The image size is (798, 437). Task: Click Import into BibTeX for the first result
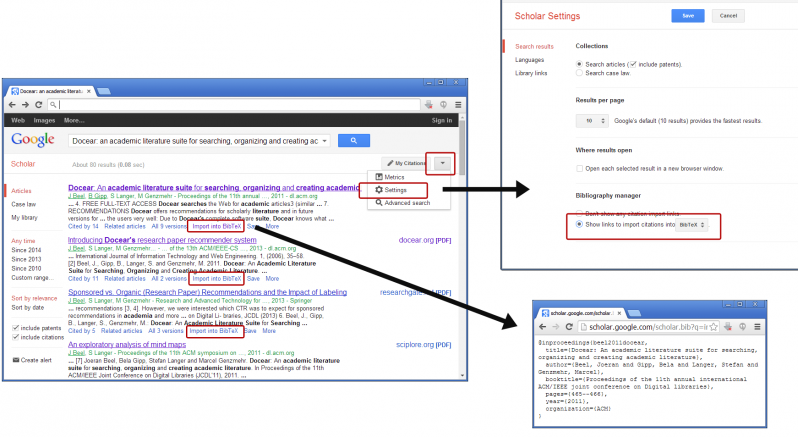coord(216,226)
